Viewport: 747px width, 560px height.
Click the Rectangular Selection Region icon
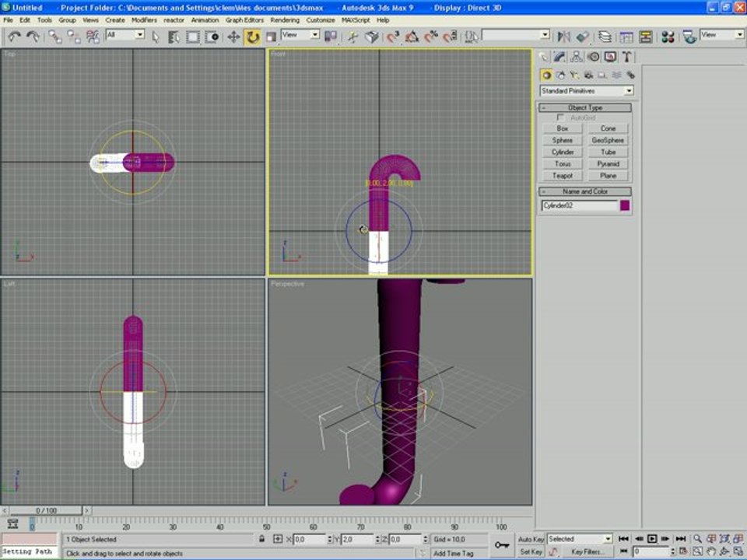pos(192,37)
